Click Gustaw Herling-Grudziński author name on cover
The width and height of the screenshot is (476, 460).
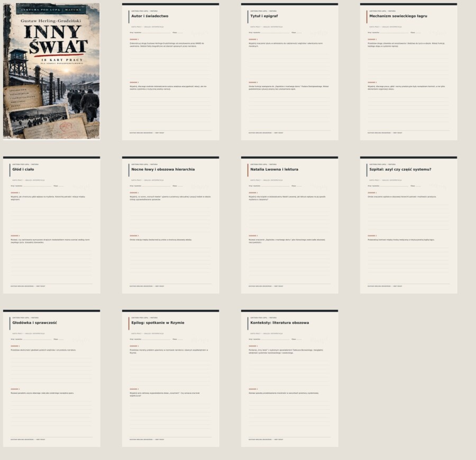[x=51, y=21]
